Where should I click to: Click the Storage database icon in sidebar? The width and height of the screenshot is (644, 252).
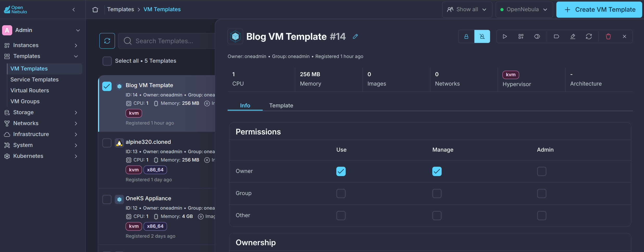click(7, 112)
